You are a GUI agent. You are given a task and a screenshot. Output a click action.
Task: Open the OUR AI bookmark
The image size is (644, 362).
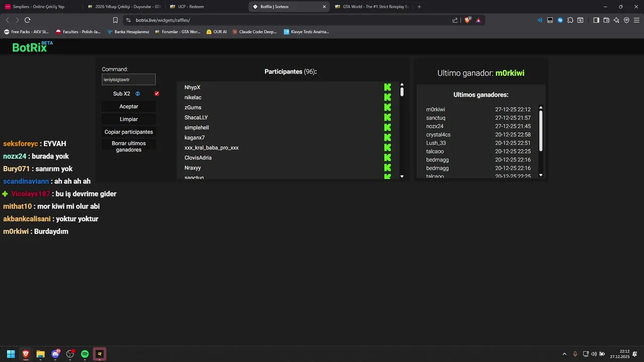pyautogui.click(x=216, y=32)
